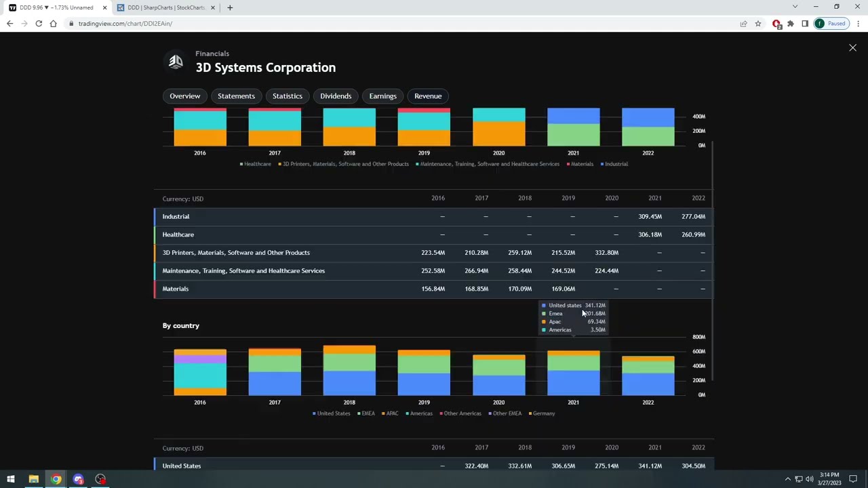The height and width of the screenshot is (488, 868).
Task: Switch to the StockCharts browser tab
Action: [165, 7]
